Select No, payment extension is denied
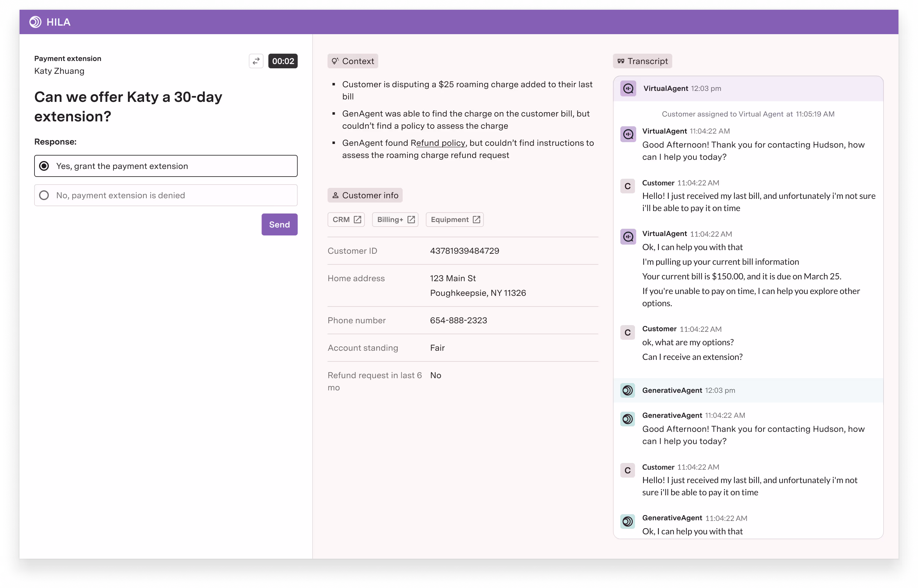The height and width of the screenshot is (588, 918). click(x=166, y=195)
